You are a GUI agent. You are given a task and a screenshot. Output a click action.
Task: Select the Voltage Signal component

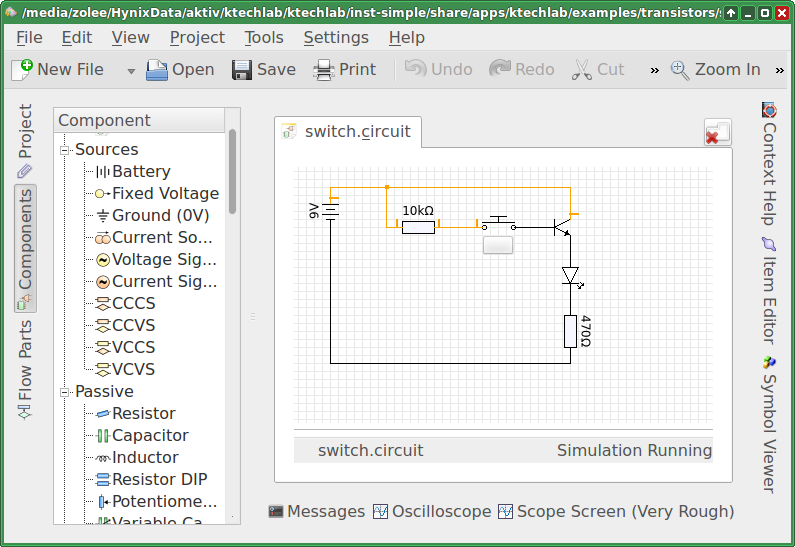click(x=156, y=260)
